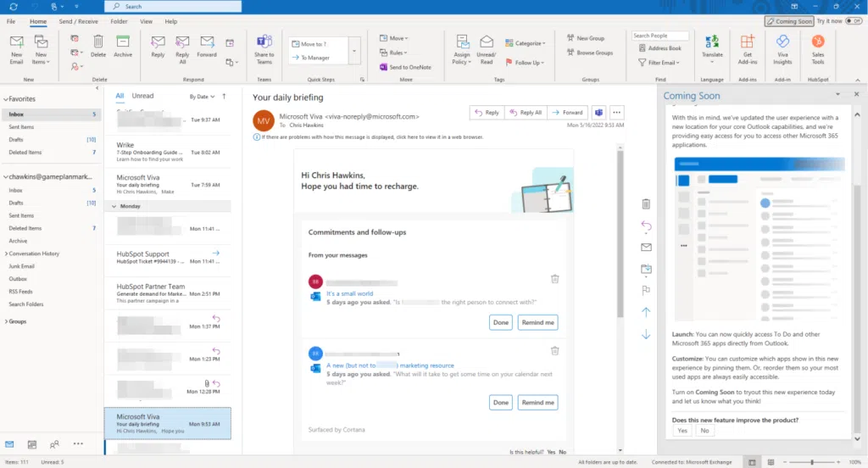Open the By Date sort dropdown
This screenshot has width=868, height=468.
(202, 97)
